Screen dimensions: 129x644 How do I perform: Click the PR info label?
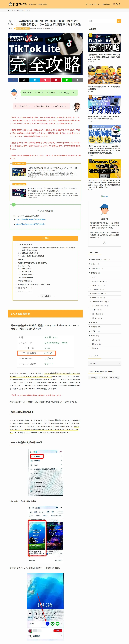pos(11,29)
